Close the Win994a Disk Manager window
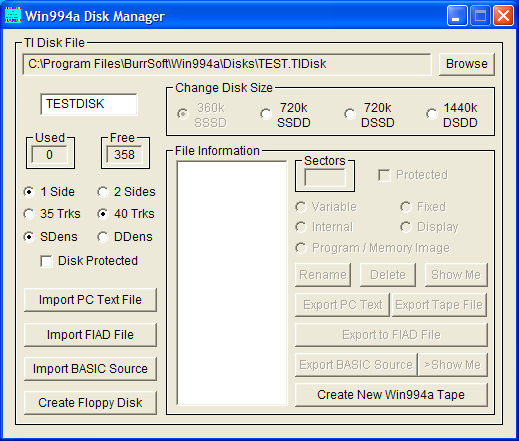This screenshot has height=441, width=519. (503, 15)
